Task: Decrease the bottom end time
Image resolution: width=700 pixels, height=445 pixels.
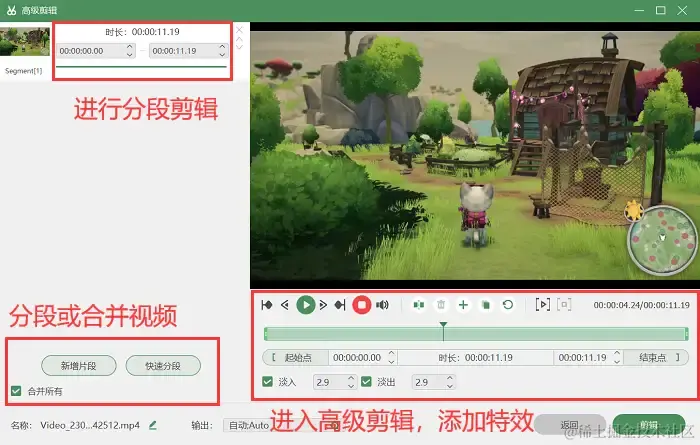Action: coord(617,362)
